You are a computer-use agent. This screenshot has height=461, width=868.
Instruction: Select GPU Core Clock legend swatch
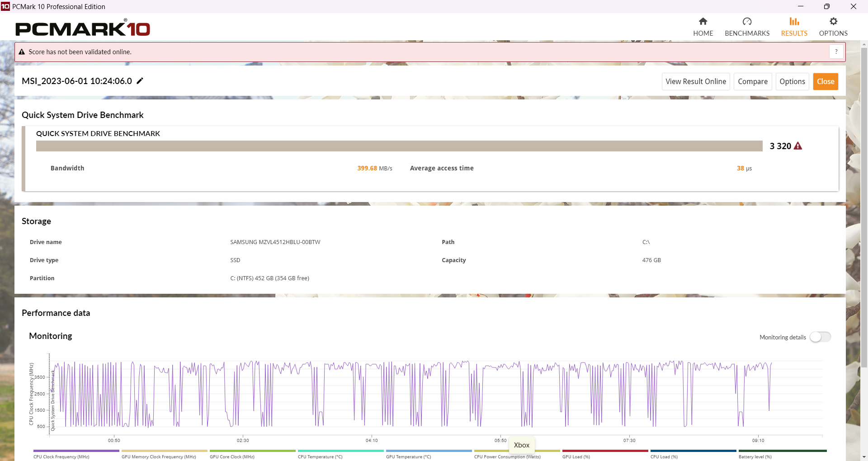pyautogui.click(x=253, y=451)
